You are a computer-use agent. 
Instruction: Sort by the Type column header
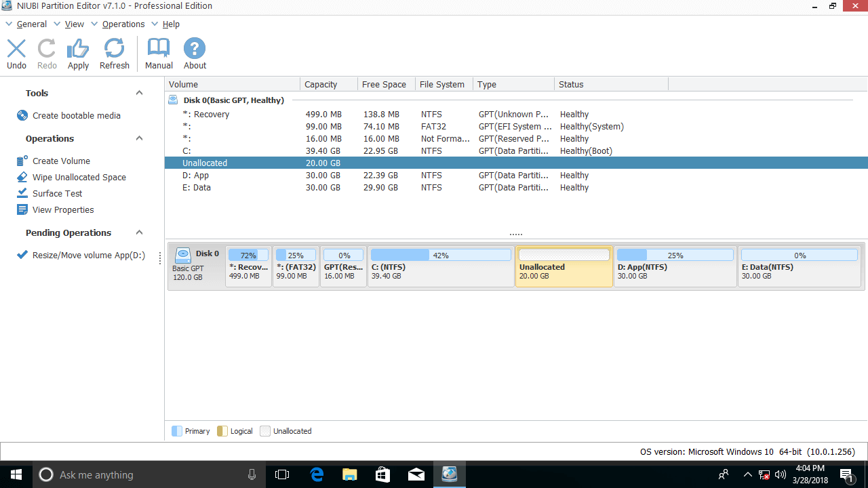pyautogui.click(x=513, y=84)
